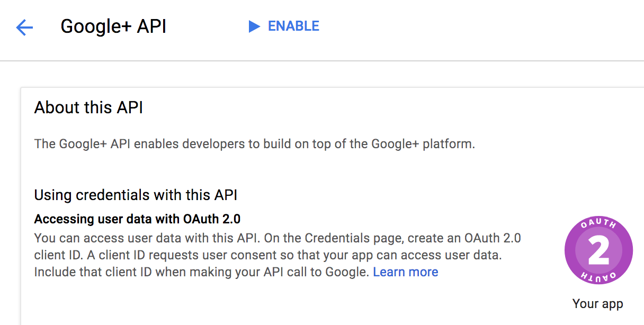This screenshot has width=644, height=325.
Task: Click Using credentials with this API heading
Action: click(x=136, y=195)
